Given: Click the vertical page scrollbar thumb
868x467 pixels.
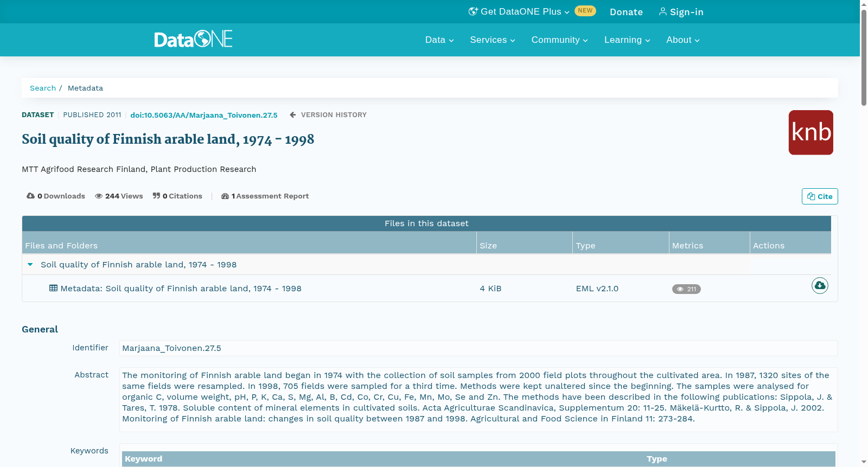Looking at the screenshot, I should click(x=864, y=57).
